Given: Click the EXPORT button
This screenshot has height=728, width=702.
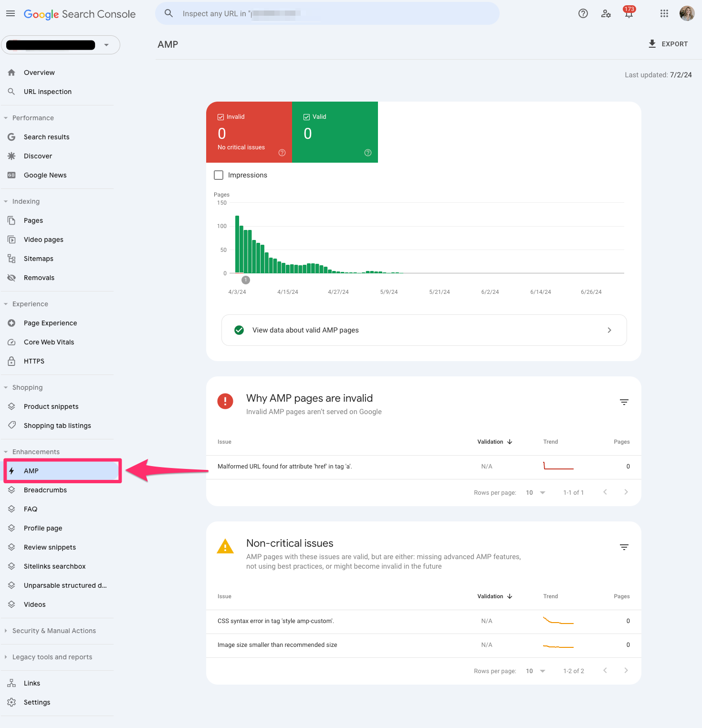Looking at the screenshot, I should (x=668, y=44).
